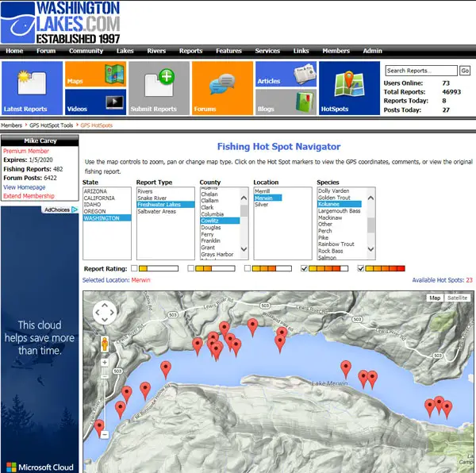This screenshot has width=476, height=473.
Task: Open the Submit Reports tile
Action: coord(159,88)
